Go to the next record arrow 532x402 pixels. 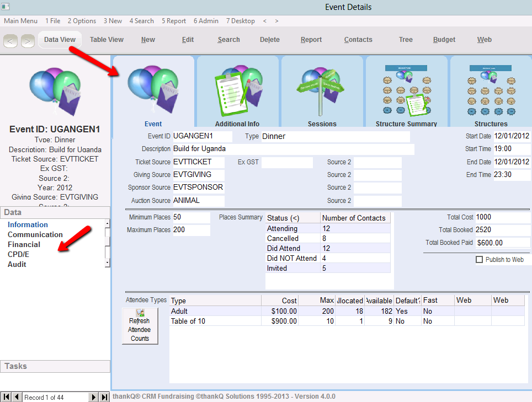[x=93, y=397]
